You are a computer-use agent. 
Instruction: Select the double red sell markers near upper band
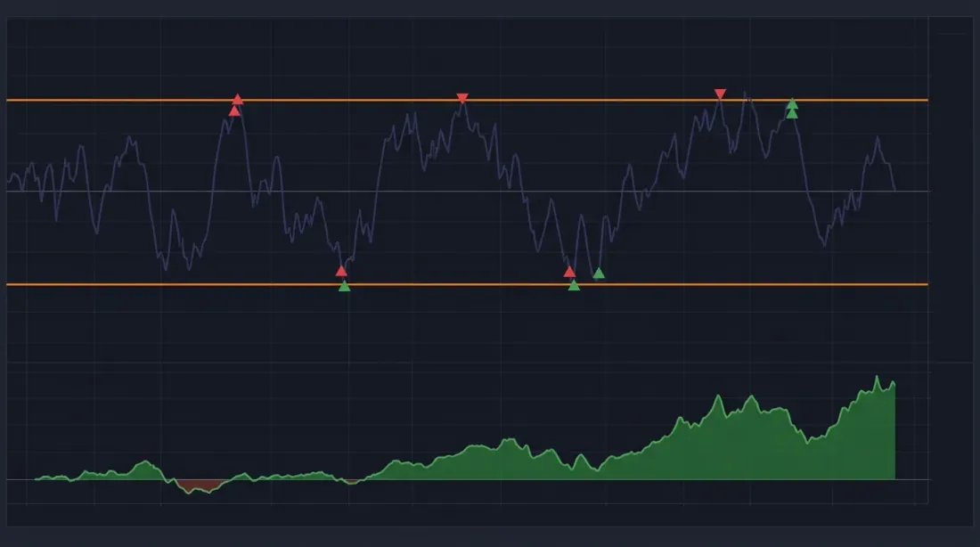[235, 105]
